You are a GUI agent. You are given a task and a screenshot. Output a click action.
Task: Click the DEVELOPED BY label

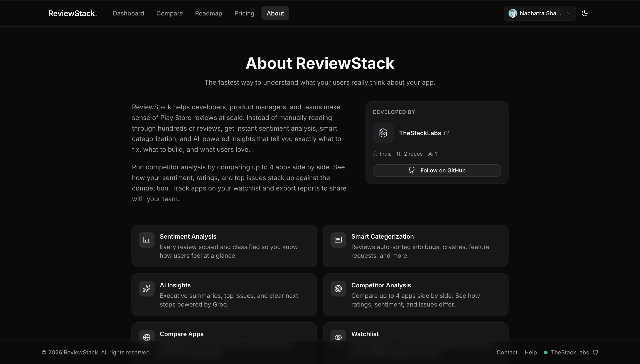[x=394, y=112]
